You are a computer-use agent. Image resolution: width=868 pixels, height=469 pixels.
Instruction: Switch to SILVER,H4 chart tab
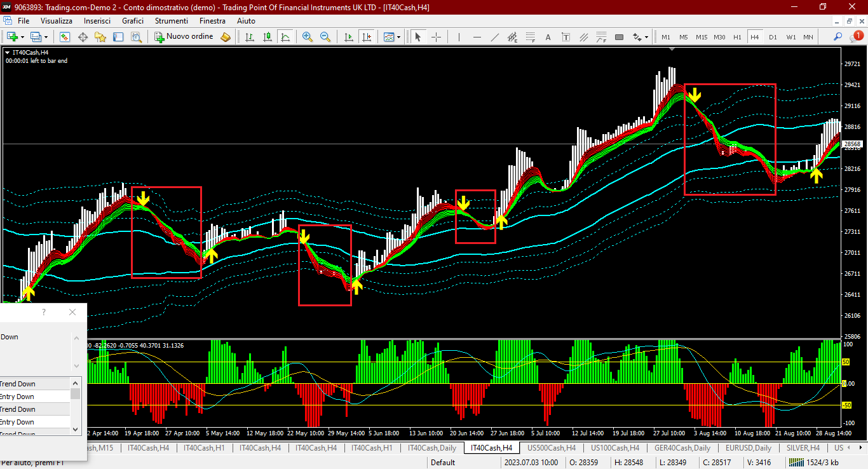tap(803, 448)
